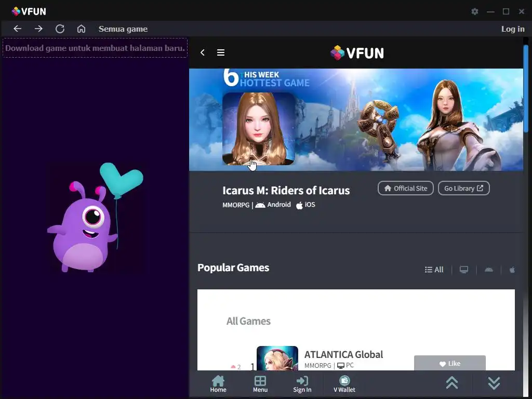Click the Icarus M: Riders of Icarus title
The width and height of the screenshot is (532, 399).
[x=286, y=191]
